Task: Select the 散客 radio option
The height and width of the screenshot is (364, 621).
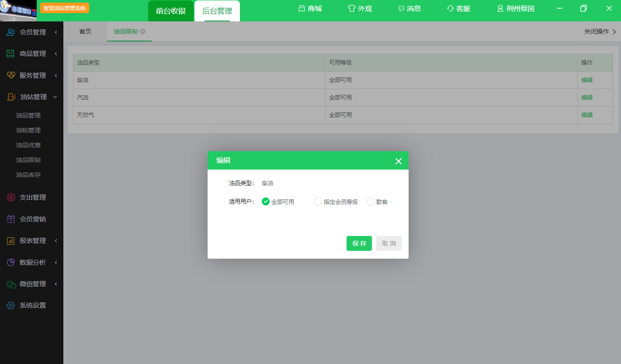Action: pyautogui.click(x=371, y=201)
